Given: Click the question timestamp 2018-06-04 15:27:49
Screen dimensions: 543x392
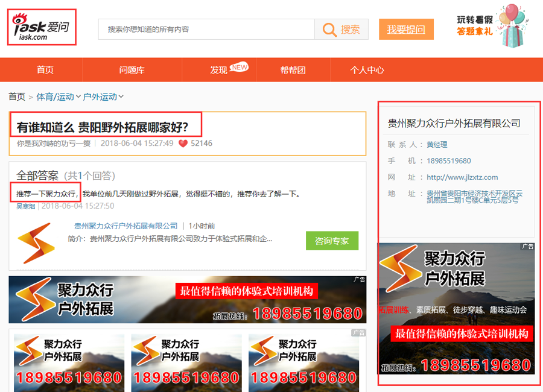Looking at the screenshot, I should 137,144.
